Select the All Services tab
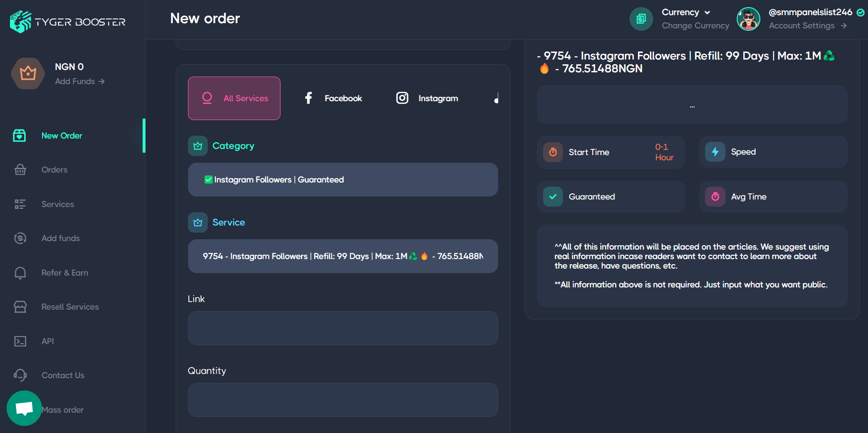Viewport: 868px width, 433px height. 234,98
